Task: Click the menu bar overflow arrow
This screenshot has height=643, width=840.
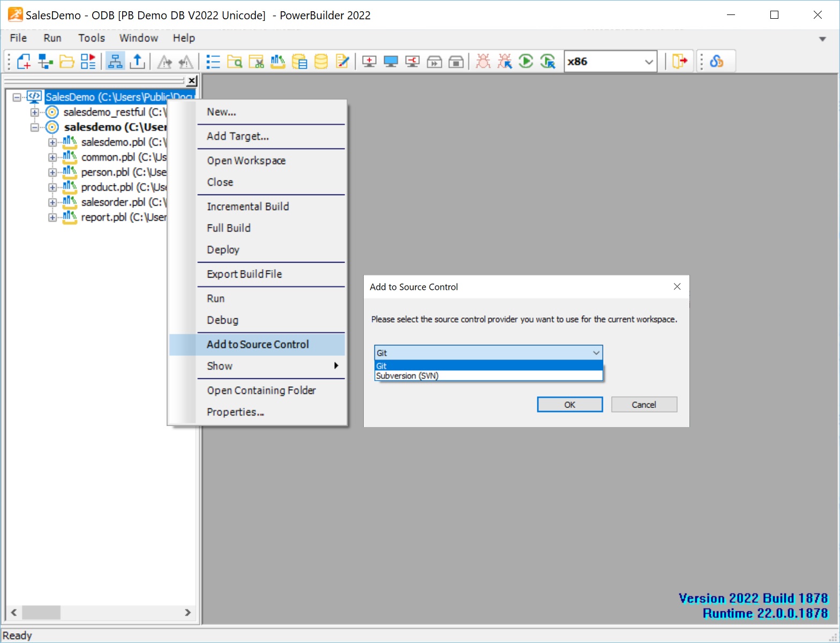Action: pos(822,39)
